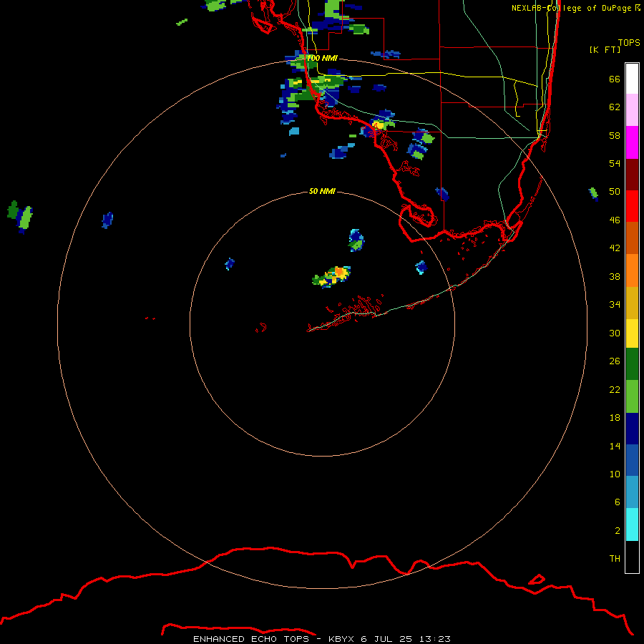
Task: Select the dark red 50-54 kft swatch
Action: [x=632, y=174]
